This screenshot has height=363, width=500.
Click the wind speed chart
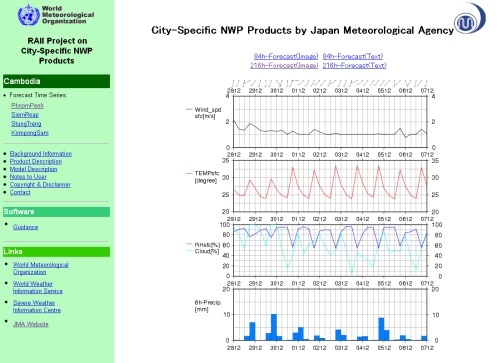(x=330, y=122)
